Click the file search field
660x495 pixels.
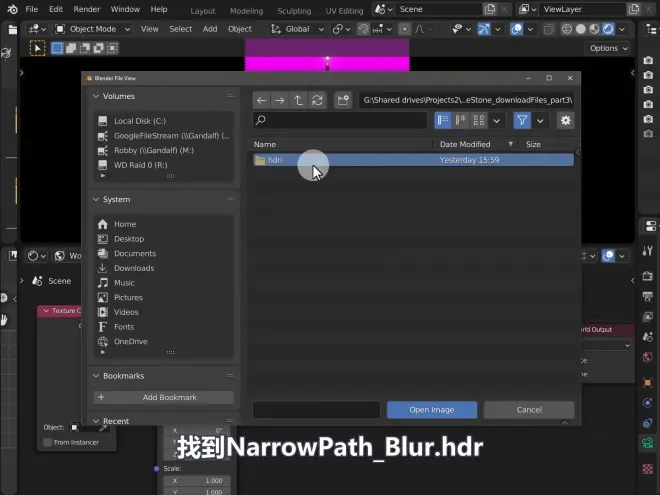(x=340, y=120)
